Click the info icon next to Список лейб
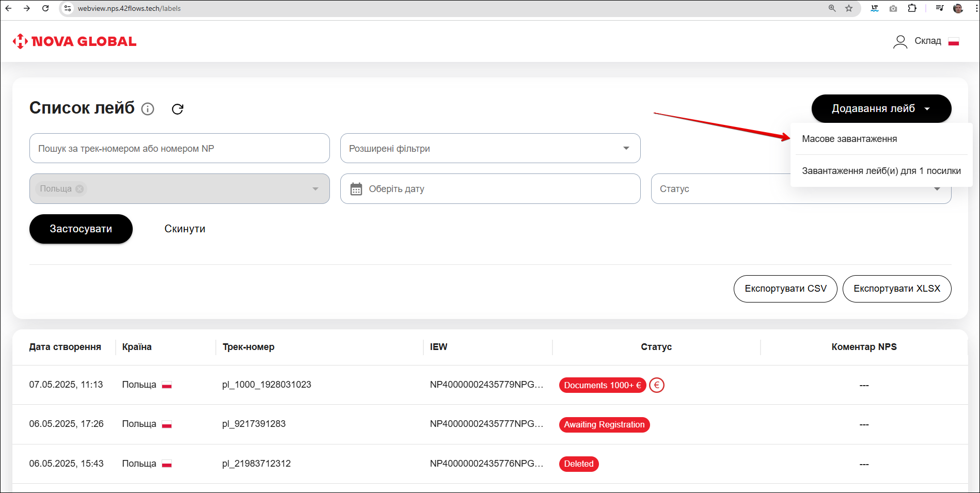This screenshot has width=980, height=493. coord(148,109)
